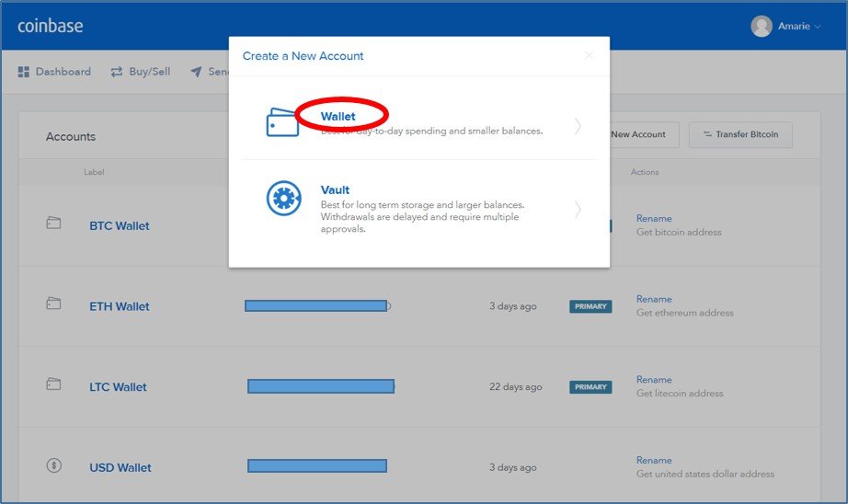Click Get bitcoin address
The width and height of the screenshot is (848, 504).
[x=679, y=232]
